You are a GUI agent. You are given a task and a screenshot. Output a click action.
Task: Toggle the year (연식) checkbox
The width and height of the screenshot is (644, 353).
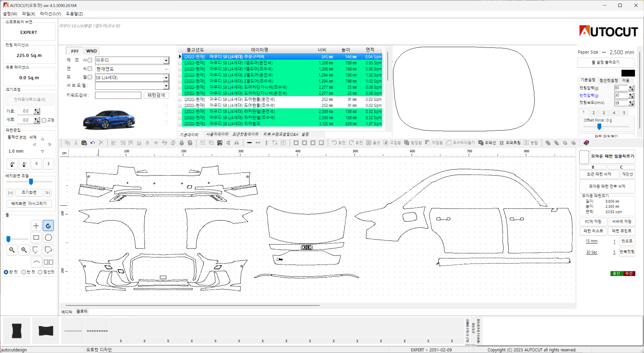(x=90, y=69)
